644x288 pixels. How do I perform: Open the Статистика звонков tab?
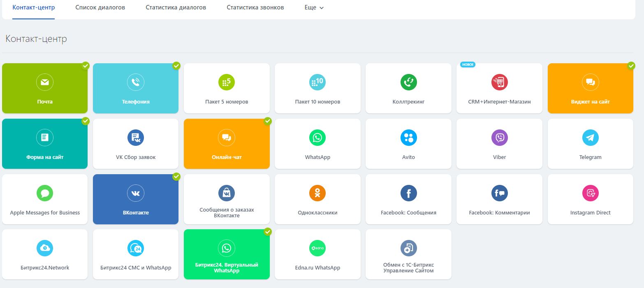[x=255, y=7]
